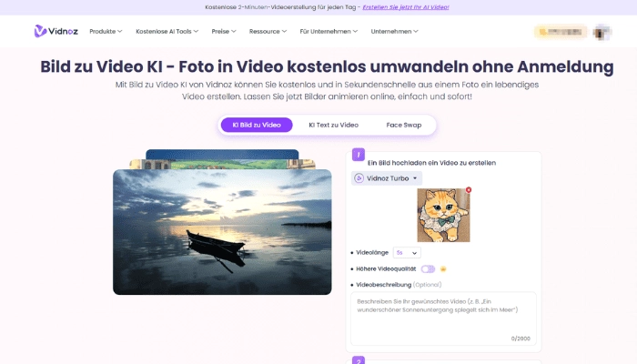Toggle Höhere Videoqualität switch
The width and height of the screenshot is (637, 364).
pyautogui.click(x=428, y=269)
